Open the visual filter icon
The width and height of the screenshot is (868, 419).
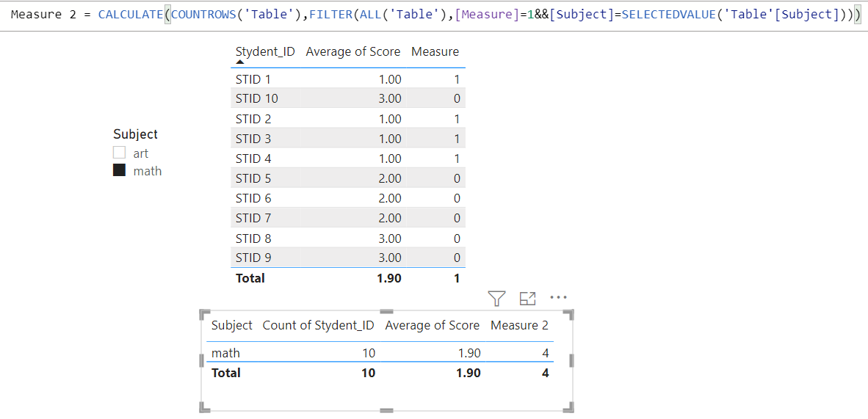(x=497, y=299)
